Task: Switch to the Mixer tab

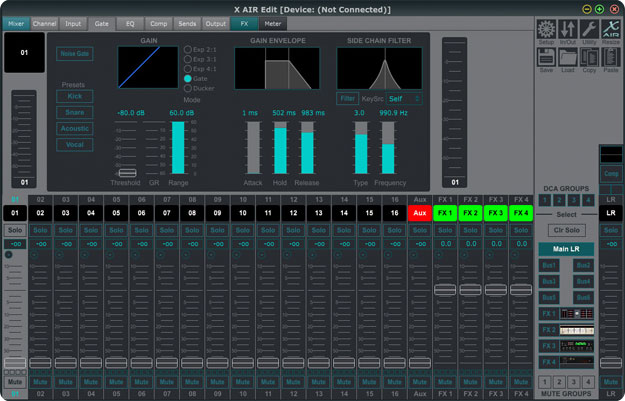Action: [16, 24]
